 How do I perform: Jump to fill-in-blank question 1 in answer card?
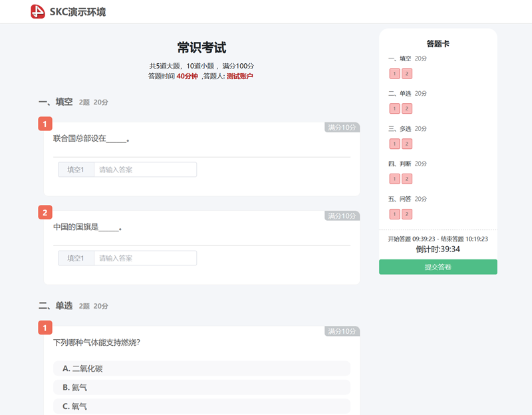coord(394,73)
